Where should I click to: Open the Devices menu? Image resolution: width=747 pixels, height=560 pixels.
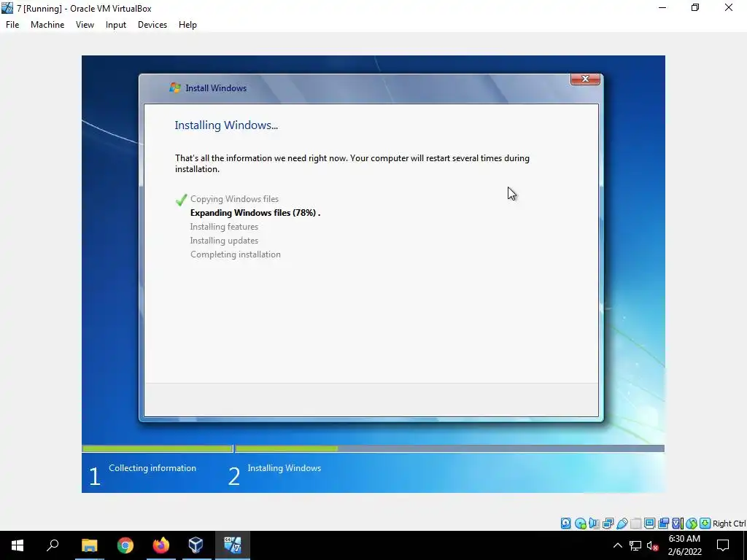click(152, 25)
